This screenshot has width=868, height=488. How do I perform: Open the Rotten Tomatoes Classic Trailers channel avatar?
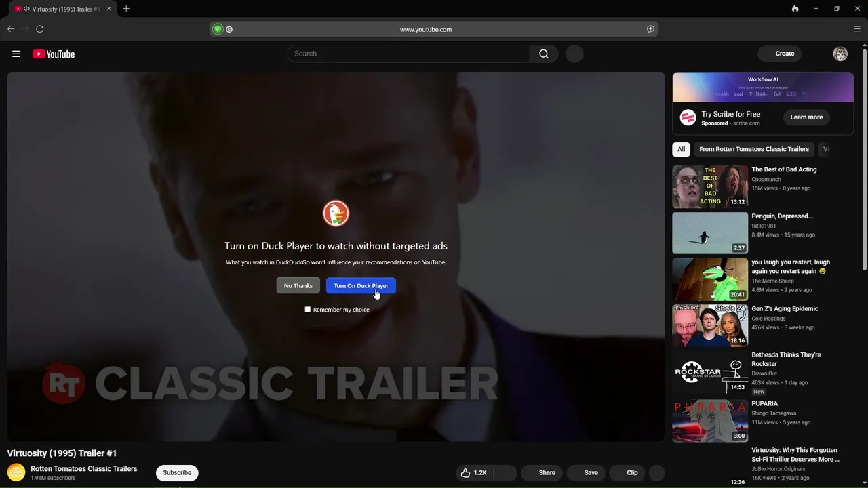[16, 472]
